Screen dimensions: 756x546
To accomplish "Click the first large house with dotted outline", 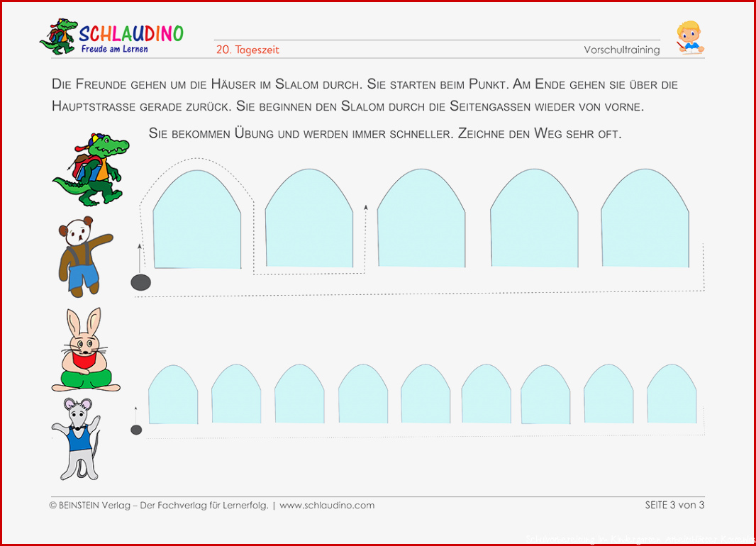I will (196, 219).
